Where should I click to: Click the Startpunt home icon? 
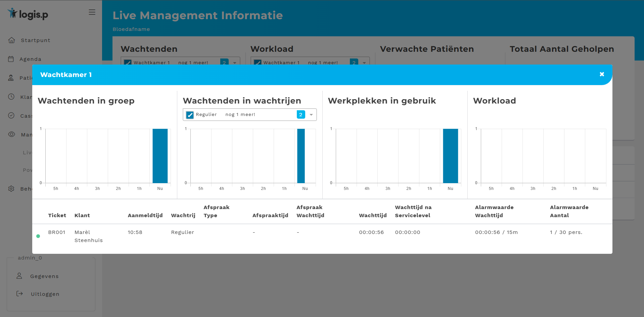coord(11,40)
